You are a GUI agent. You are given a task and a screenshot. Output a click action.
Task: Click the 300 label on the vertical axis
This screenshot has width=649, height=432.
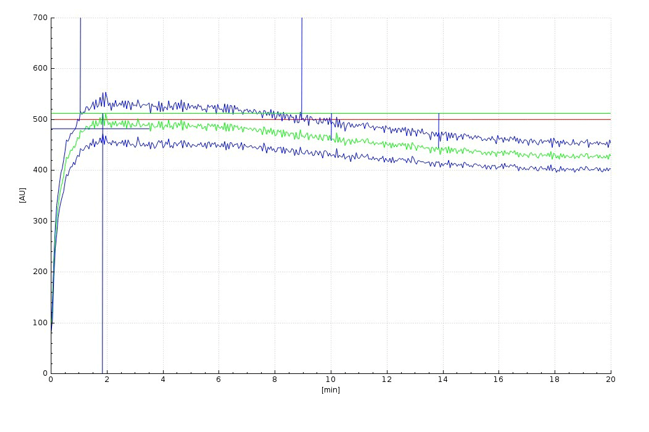tap(40, 221)
